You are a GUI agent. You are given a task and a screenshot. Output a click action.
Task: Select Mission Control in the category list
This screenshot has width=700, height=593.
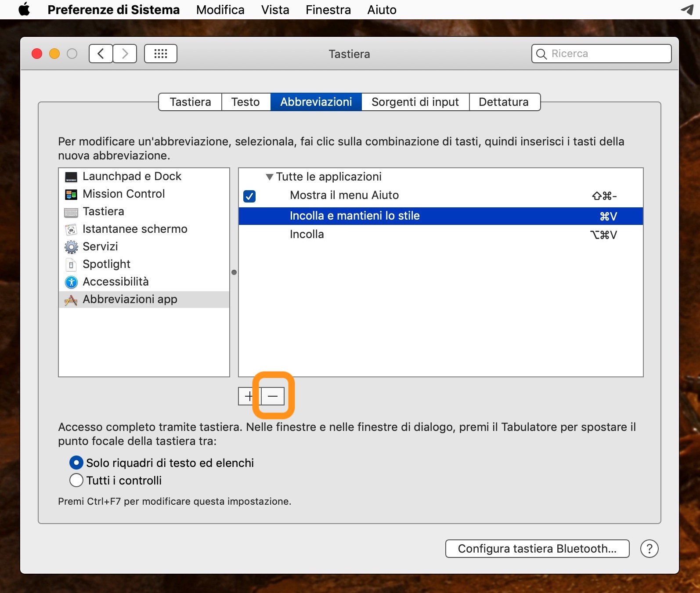[144, 194]
